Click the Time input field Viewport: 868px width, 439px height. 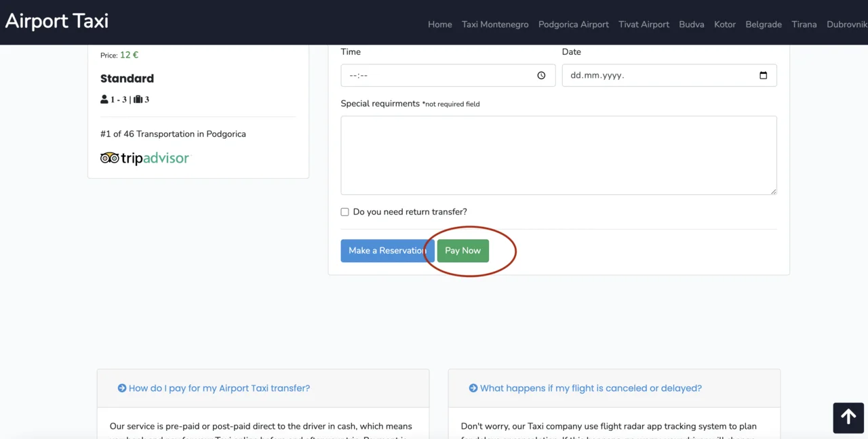(448, 75)
